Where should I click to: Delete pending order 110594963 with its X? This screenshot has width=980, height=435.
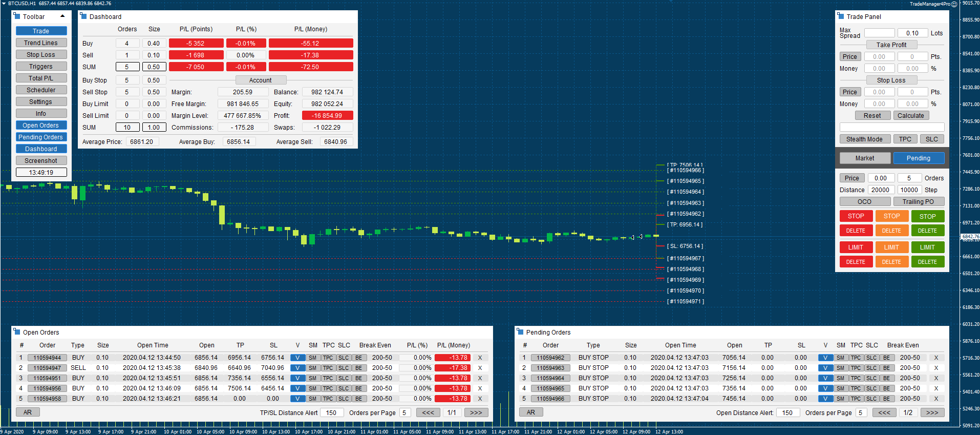click(936, 368)
